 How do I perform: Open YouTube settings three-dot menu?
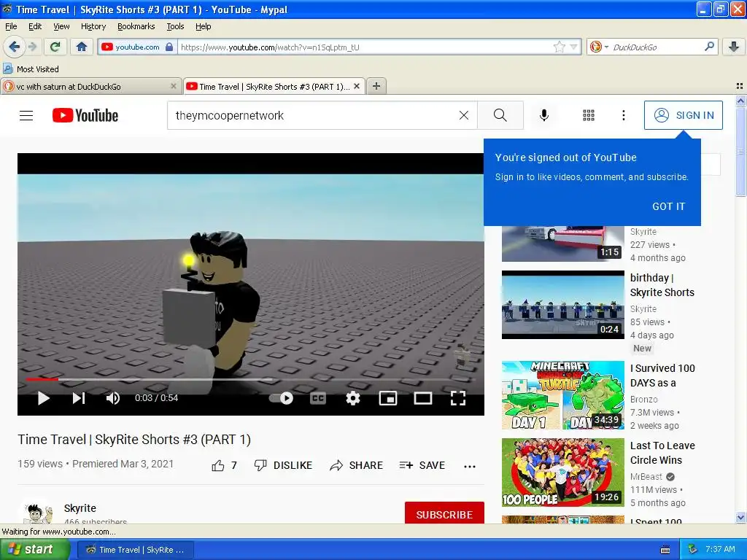pyautogui.click(x=623, y=115)
